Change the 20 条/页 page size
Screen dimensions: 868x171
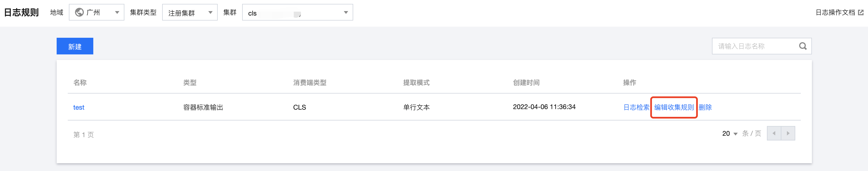(x=730, y=134)
